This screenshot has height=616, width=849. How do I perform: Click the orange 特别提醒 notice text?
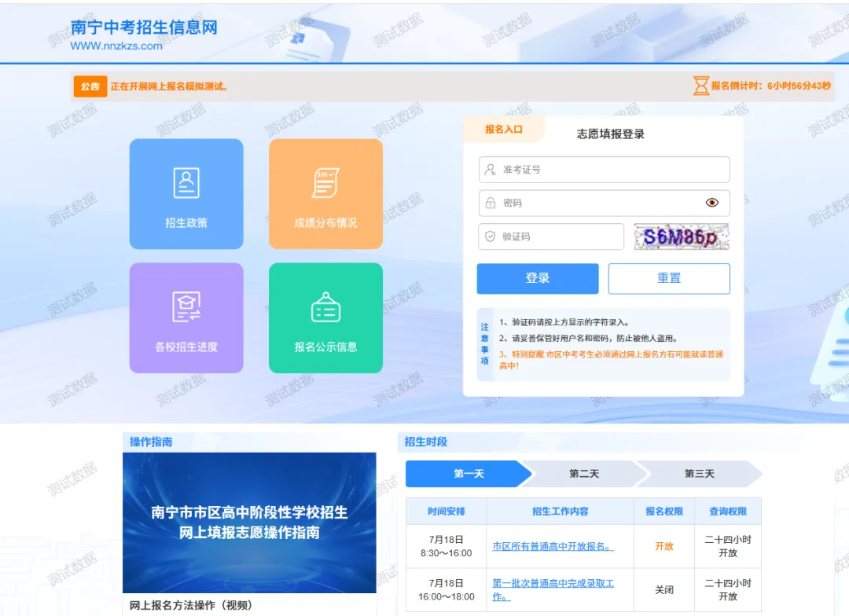point(611,359)
